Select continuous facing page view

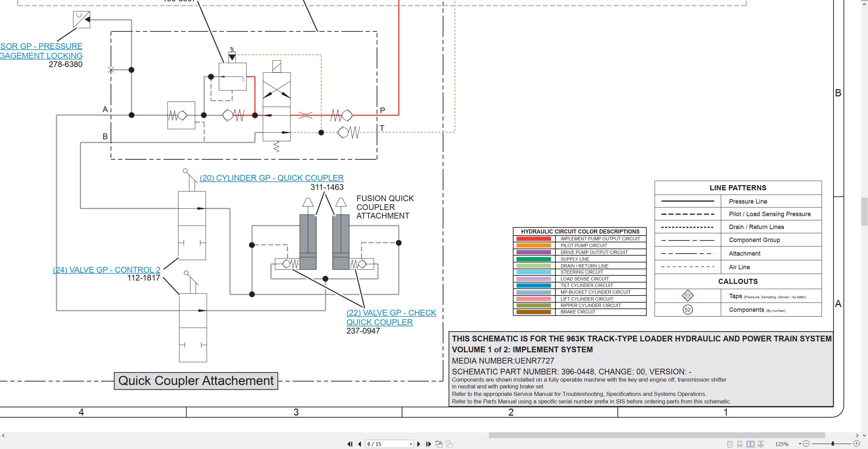pyautogui.click(x=761, y=444)
